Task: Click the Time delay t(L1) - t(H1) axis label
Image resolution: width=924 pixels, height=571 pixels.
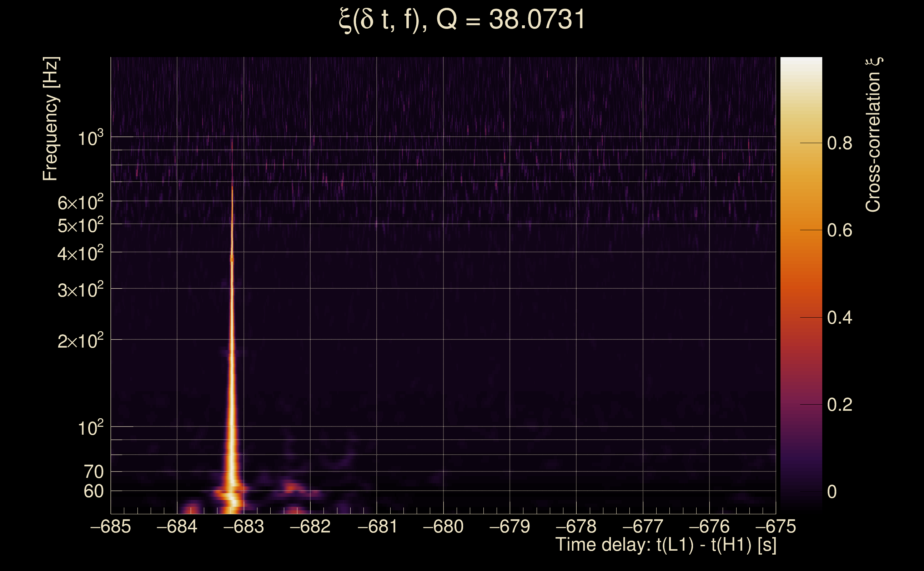Action: click(x=666, y=545)
